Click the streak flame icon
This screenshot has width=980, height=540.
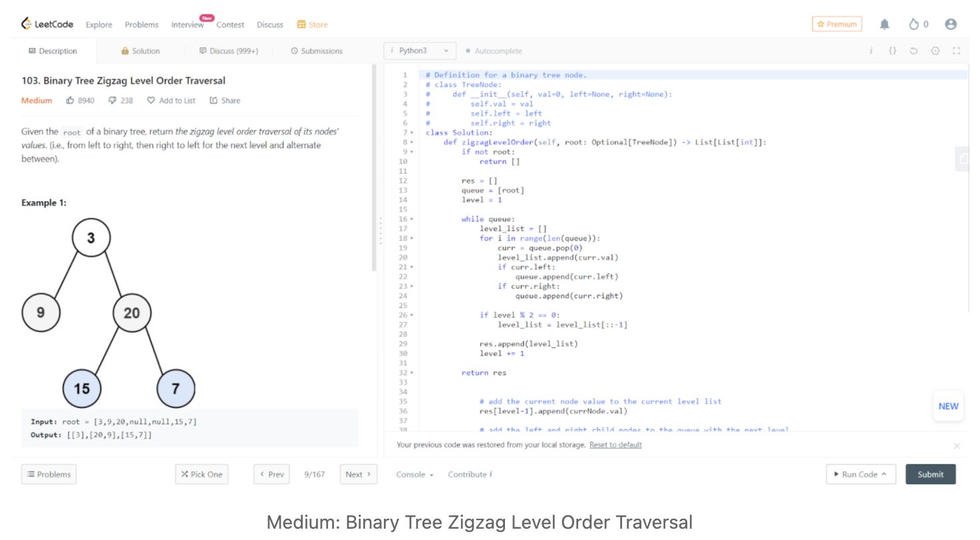(x=913, y=25)
